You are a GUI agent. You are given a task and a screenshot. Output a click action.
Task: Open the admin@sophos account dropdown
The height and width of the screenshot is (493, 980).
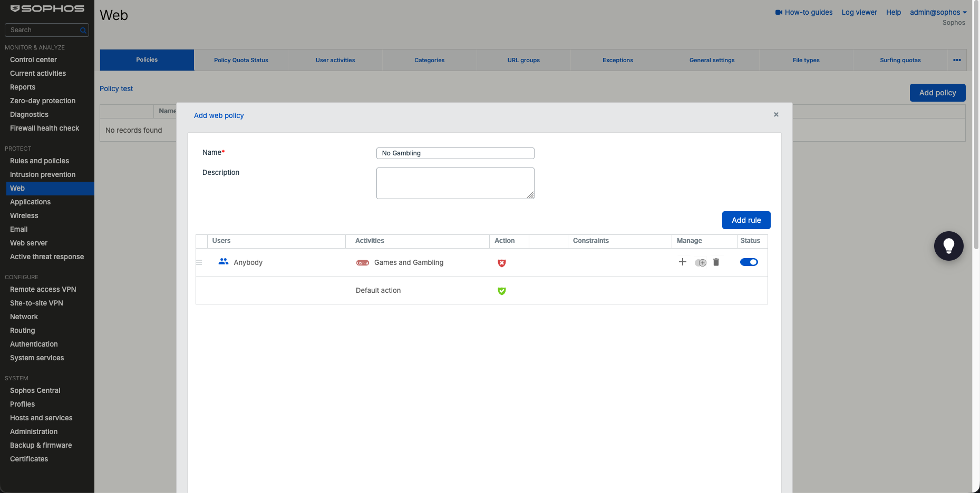[x=938, y=12]
